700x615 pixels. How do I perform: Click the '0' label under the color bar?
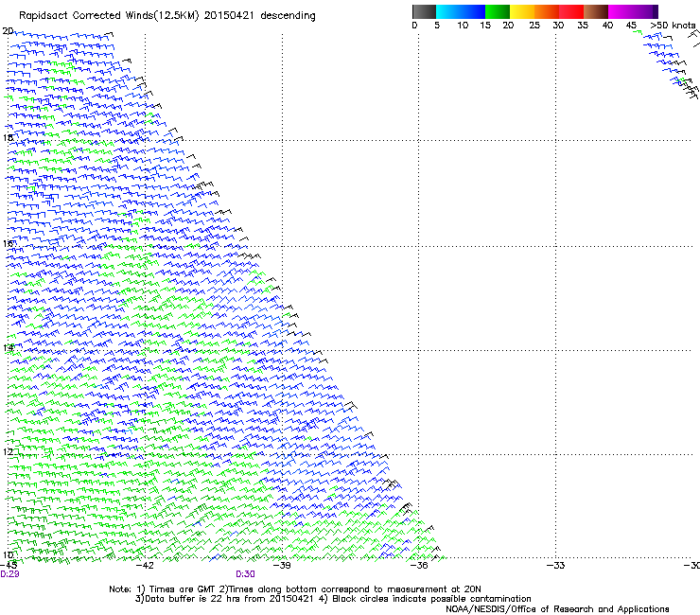(414, 25)
